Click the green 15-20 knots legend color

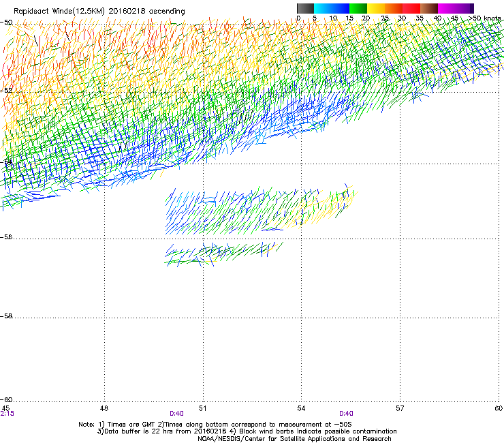click(358, 8)
